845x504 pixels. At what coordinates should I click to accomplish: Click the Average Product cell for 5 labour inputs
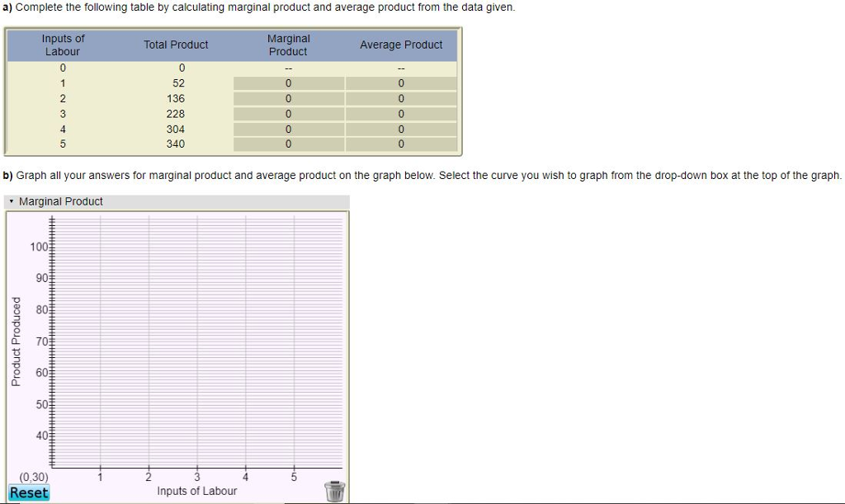coord(401,144)
